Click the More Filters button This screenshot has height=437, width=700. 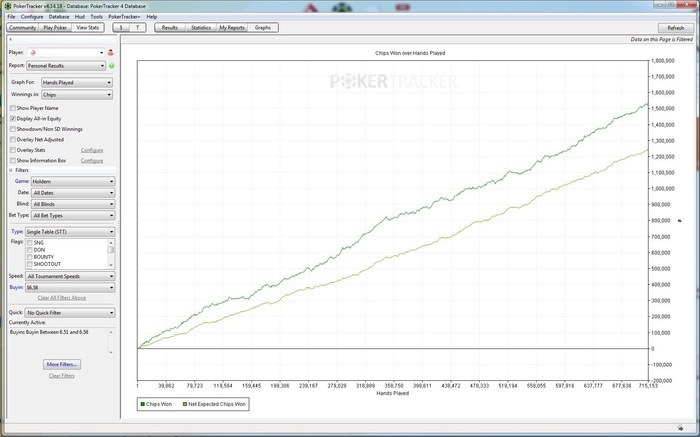[x=62, y=364]
